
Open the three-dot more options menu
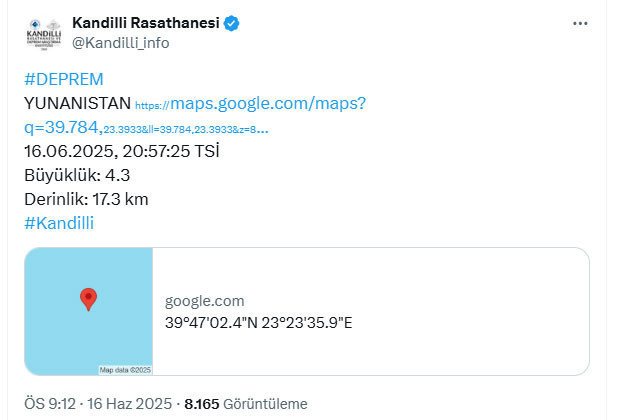point(580,24)
